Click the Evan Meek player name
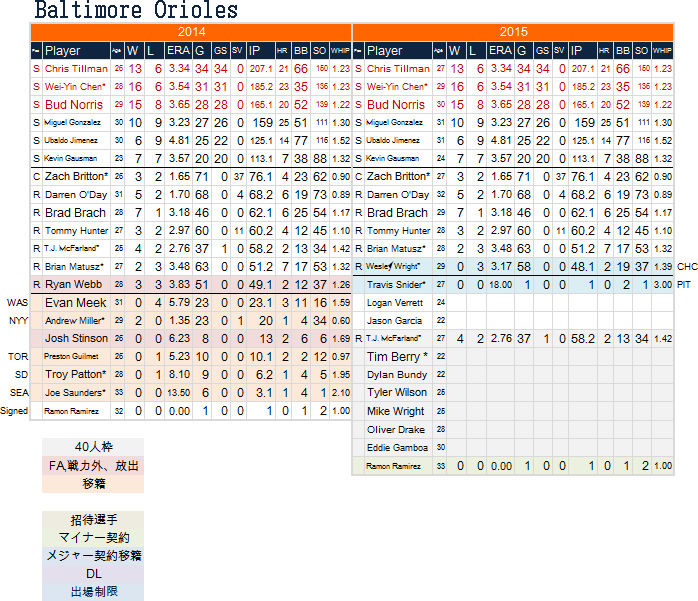The width and height of the screenshot is (698, 601). (x=75, y=303)
